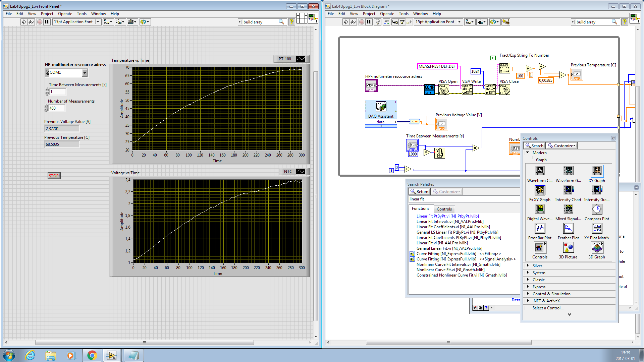
Task: Open Operate menu in Front Panel
Action: (65, 14)
